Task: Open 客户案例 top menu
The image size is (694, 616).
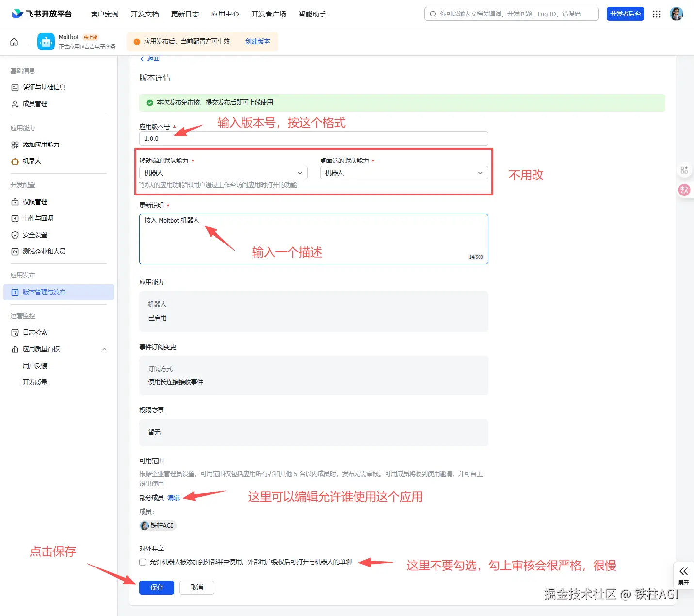Action: [105, 14]
